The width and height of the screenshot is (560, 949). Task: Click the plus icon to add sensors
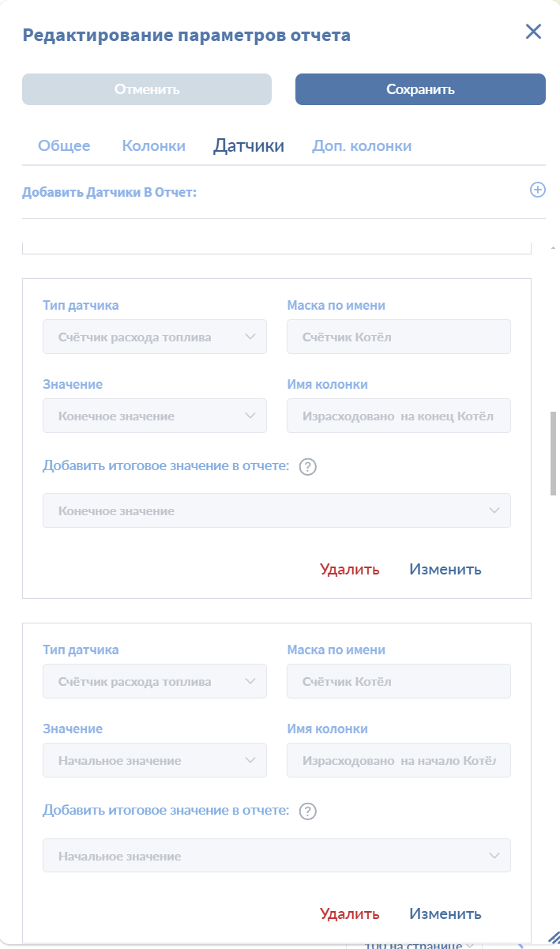click(537, 190)
